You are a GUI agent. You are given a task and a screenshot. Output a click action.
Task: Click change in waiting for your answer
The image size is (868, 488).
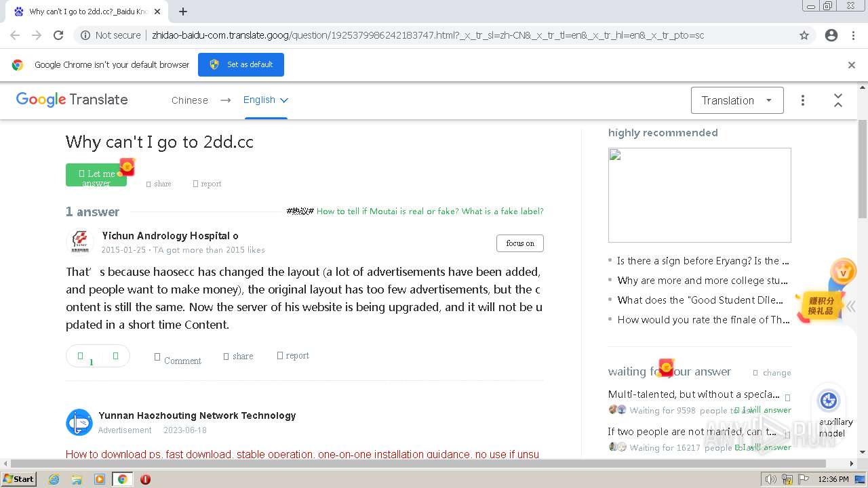(x=772, y=373)
